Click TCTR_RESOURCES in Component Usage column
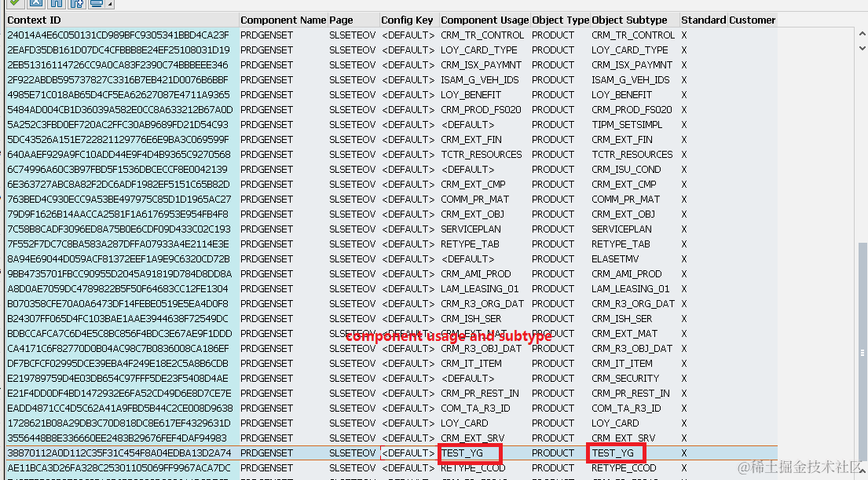The width and height of the screenshot is (868, 480). coord(481,155)
